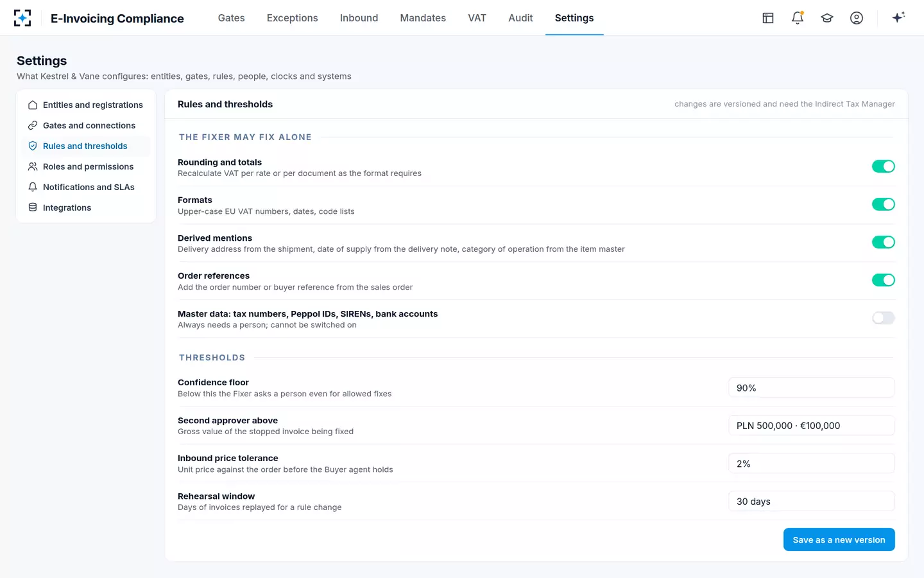Click the 'Inbound price tolerance' label
The height and width of the screenshot is (578, 924).
228,459
